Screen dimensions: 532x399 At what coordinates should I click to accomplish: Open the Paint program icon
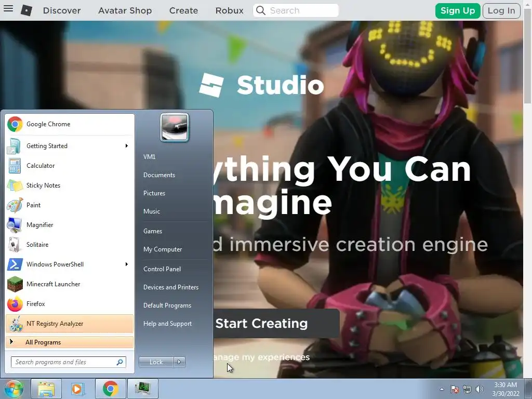15,205
